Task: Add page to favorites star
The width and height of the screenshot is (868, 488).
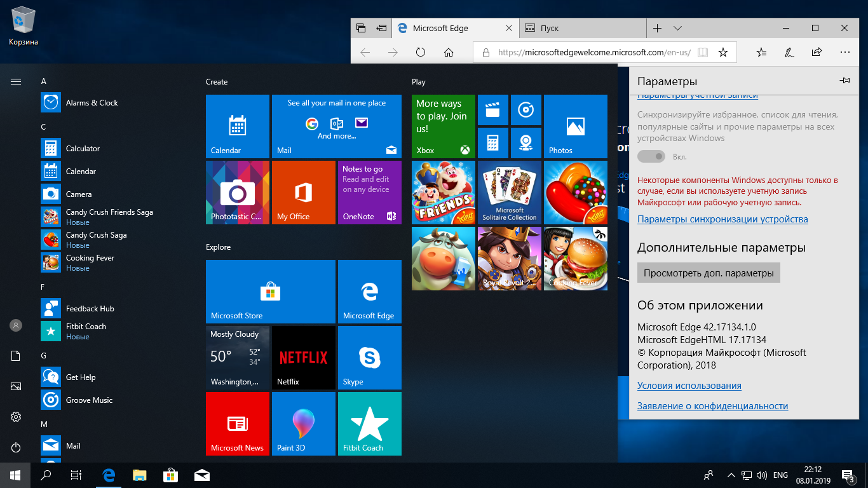Action: (722, 53)
